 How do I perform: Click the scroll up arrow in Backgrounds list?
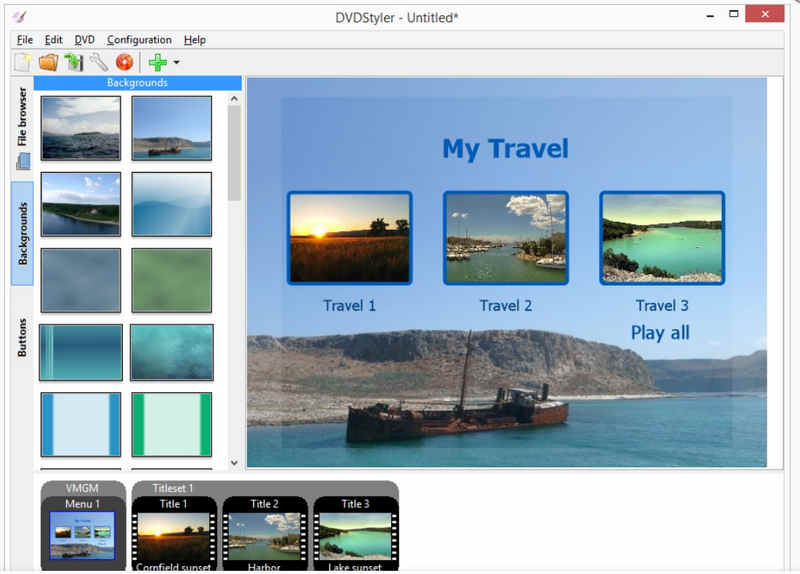[234, 99]
